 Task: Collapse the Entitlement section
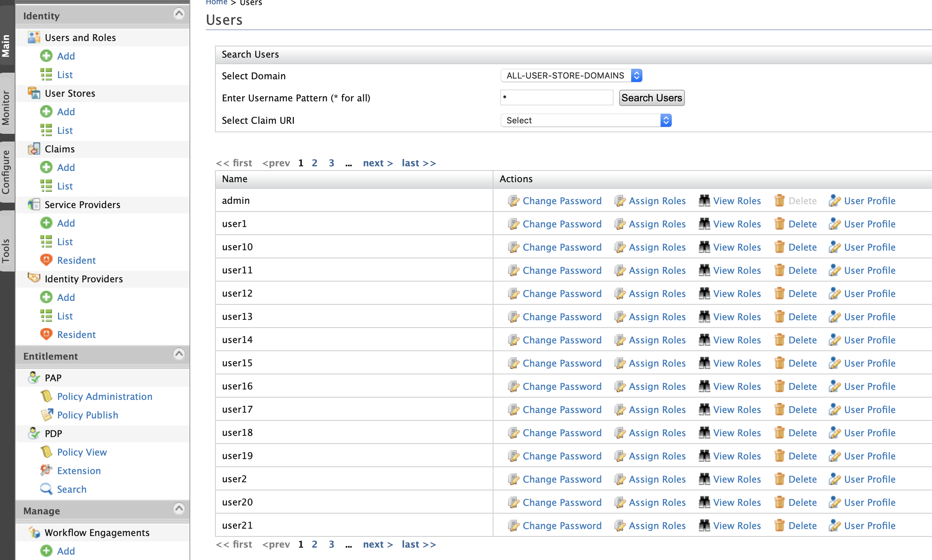[179, 353]
